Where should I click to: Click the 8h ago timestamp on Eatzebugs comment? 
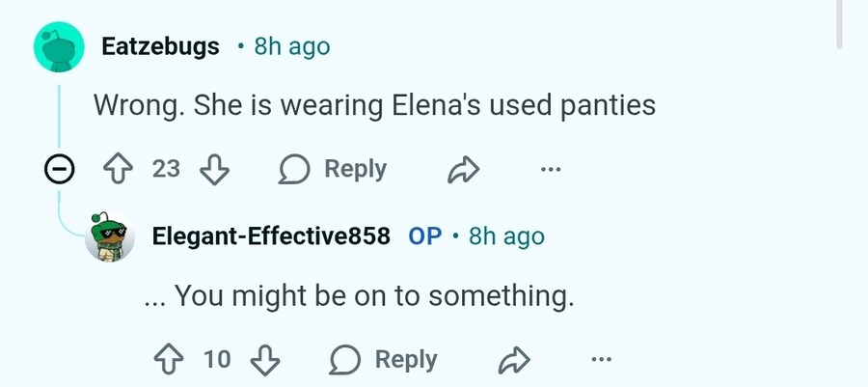[x=291, y=46]
